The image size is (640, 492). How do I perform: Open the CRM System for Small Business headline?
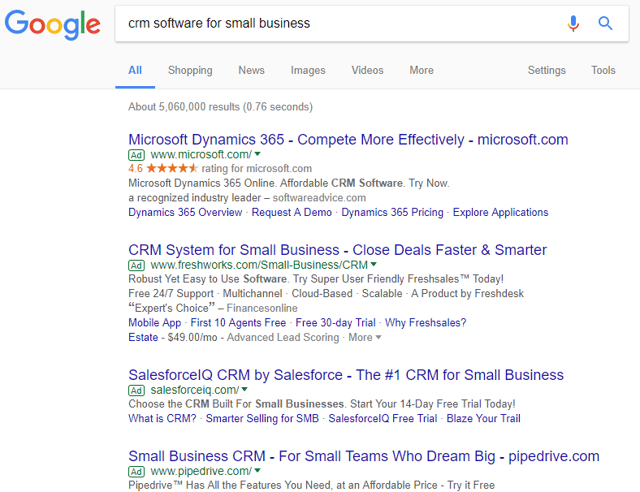click(x=338, y=250)
